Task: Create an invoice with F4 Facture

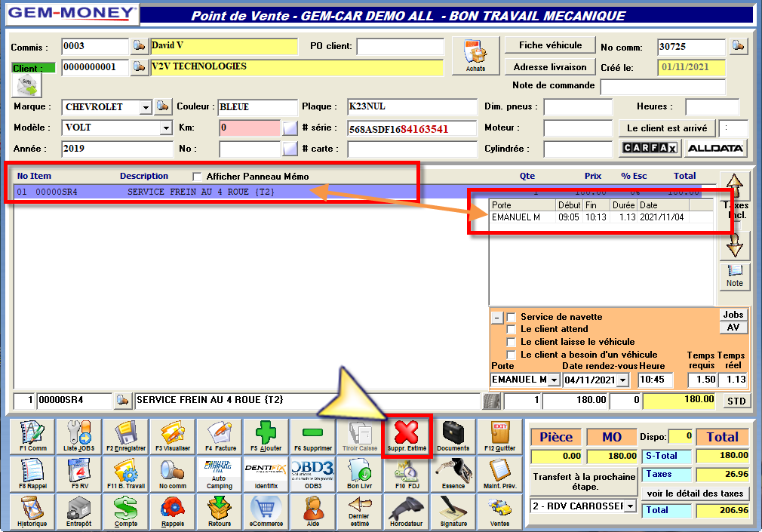Action: (x=220, y=436)
